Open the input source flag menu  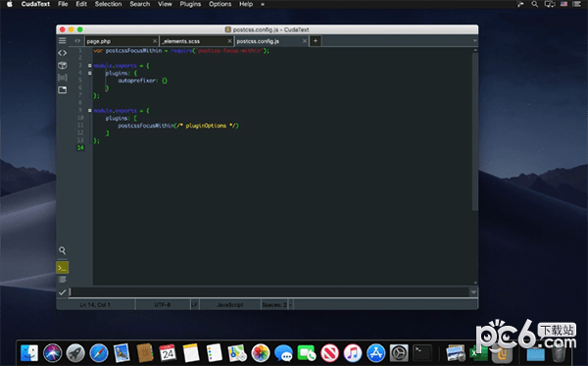point(563,4)
